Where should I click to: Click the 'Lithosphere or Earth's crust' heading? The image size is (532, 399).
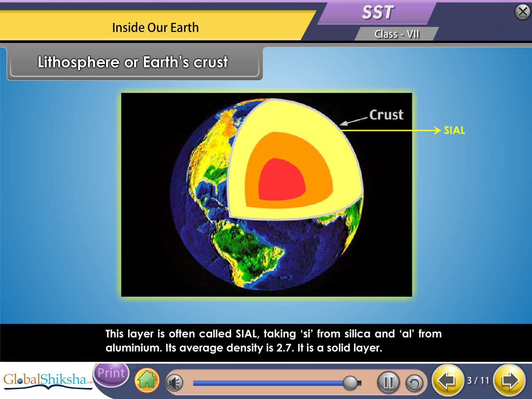(133, 62)
